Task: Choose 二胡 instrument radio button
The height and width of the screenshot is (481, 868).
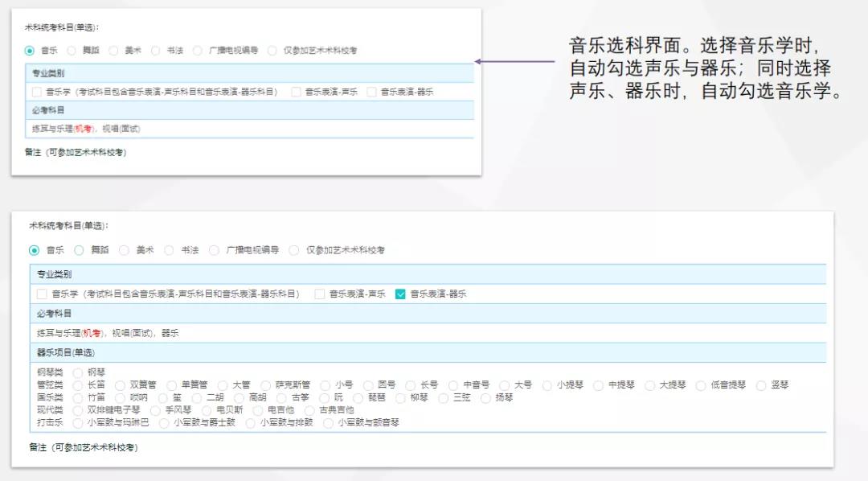Action: click(197, 398)
